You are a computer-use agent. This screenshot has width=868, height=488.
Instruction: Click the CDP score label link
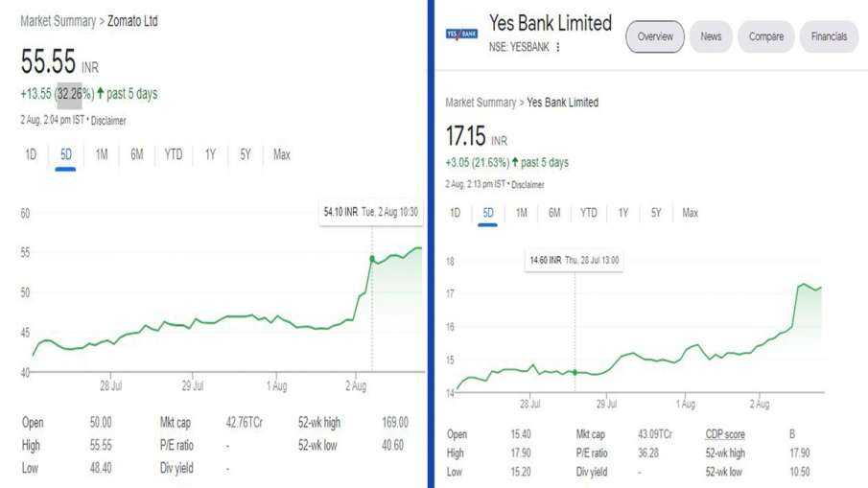point(725,434)
